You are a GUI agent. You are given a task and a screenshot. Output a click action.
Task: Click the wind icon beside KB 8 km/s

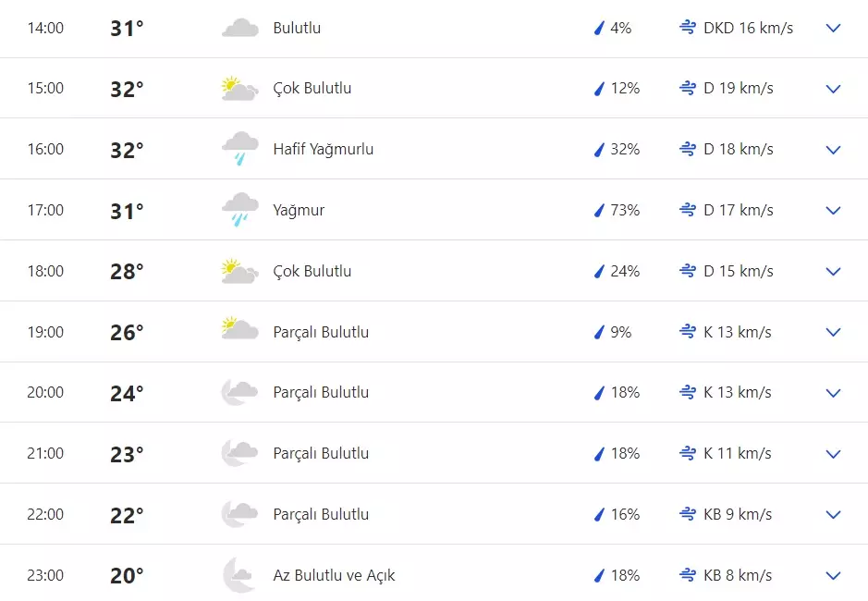coord(687,575)
